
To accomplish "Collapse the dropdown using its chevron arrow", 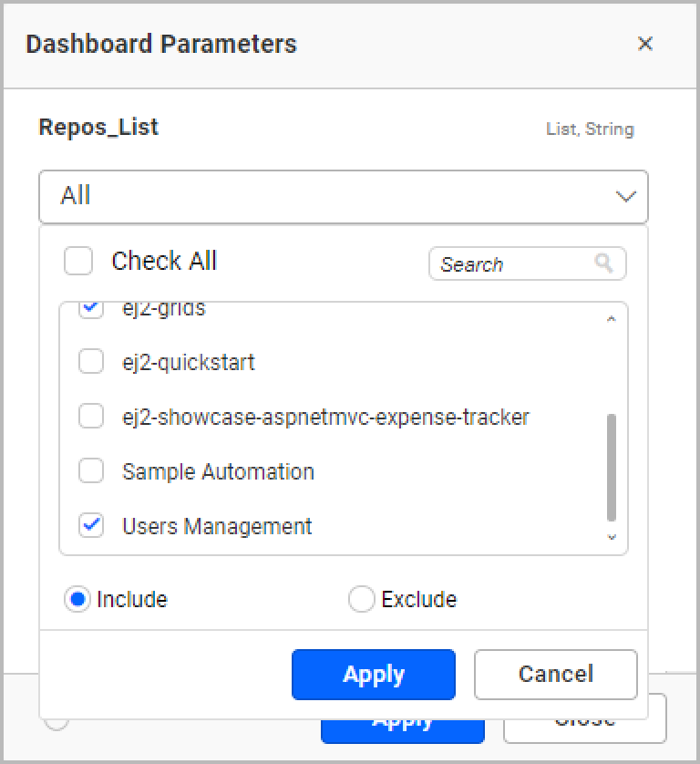I will point(625,196).
